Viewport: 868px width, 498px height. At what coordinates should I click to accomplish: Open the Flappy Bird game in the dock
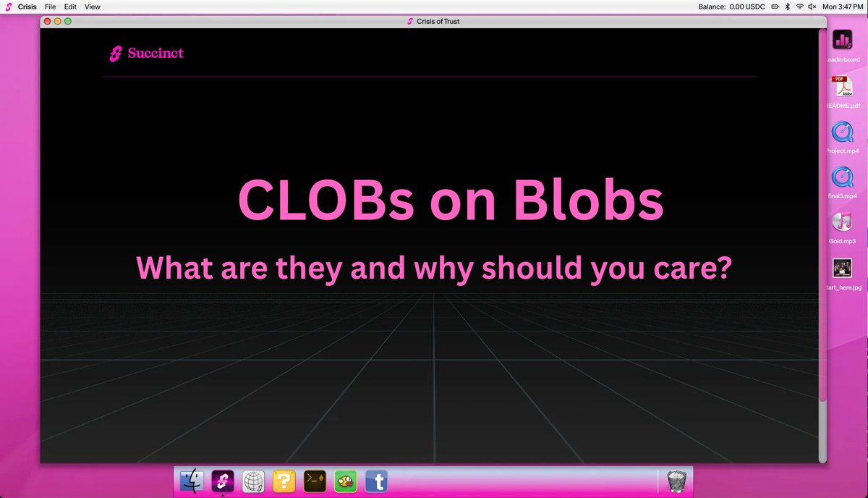pos(346,481)
